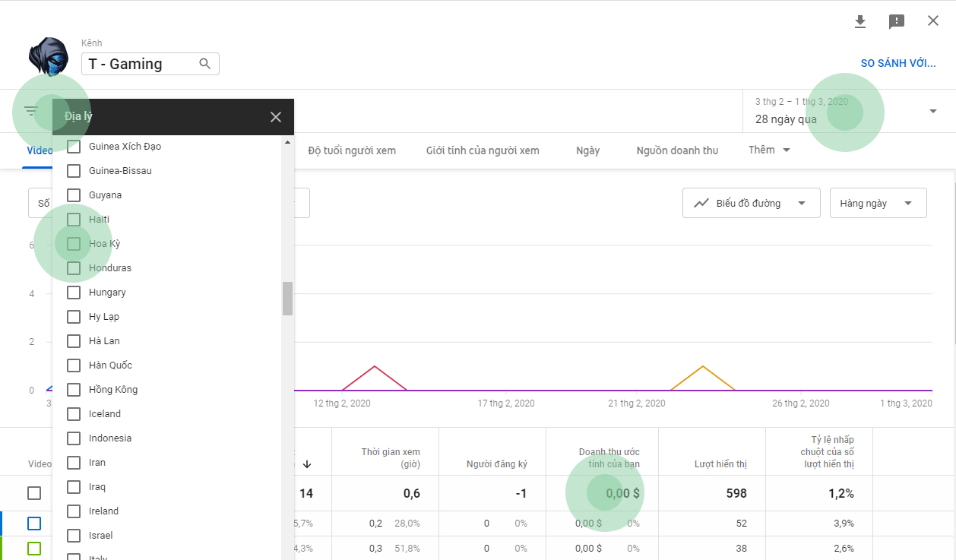Click the click-through rate 3,9%

tap(844, 524)
